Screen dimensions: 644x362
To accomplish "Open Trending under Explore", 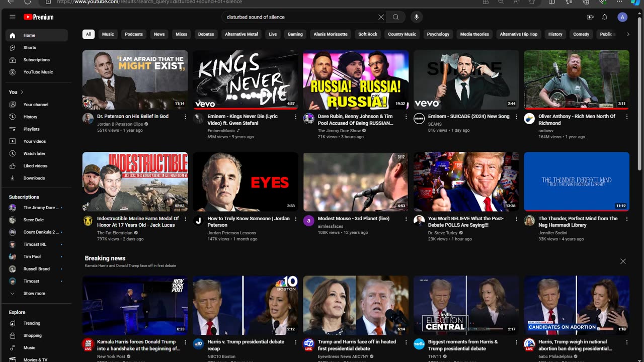I will click(x=37, y=323).
